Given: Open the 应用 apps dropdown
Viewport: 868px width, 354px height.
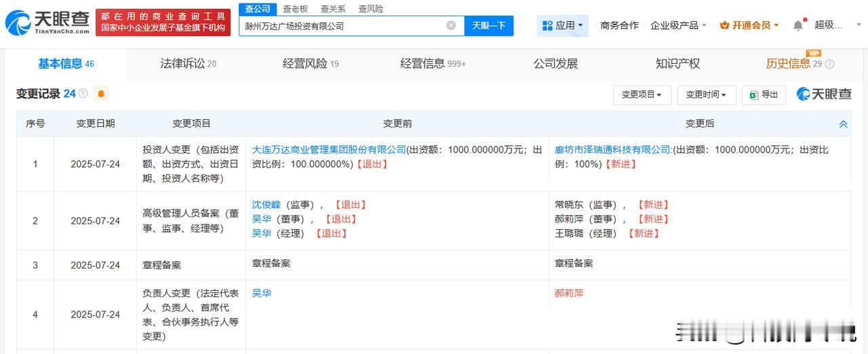Looking at the screenshot, I should [x=563, y=26].
